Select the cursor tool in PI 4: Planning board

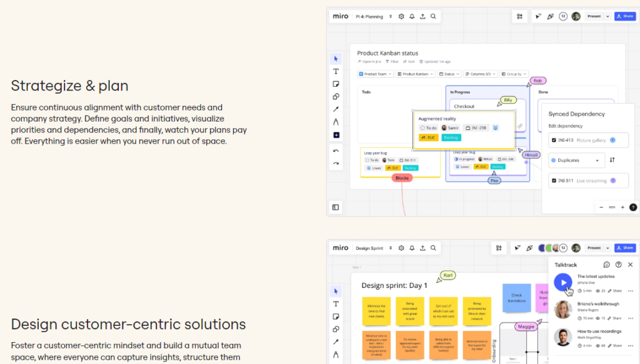(x=336, y=59)
